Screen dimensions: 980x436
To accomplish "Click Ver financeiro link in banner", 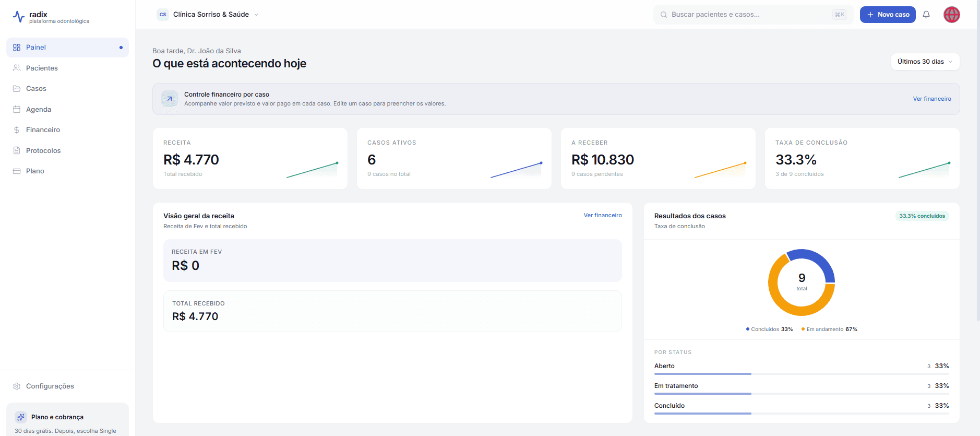I will tap(931, 99).
